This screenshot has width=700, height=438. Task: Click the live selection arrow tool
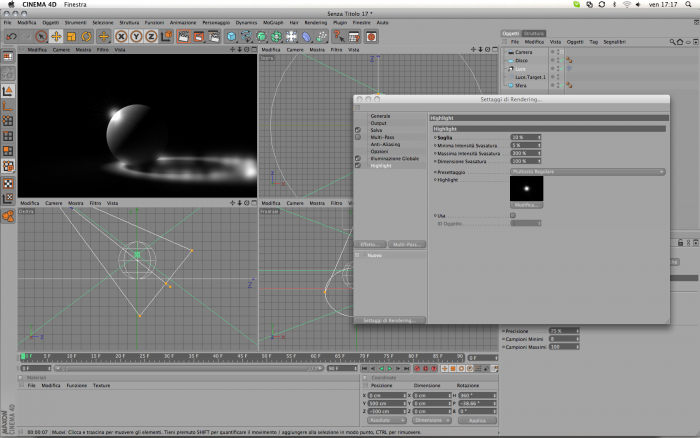tap(41, 37)
